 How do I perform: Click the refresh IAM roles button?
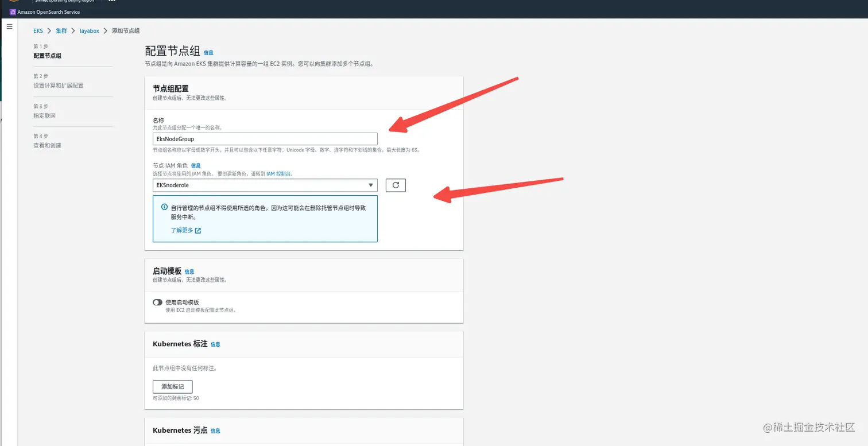click(x=396, y=185)
